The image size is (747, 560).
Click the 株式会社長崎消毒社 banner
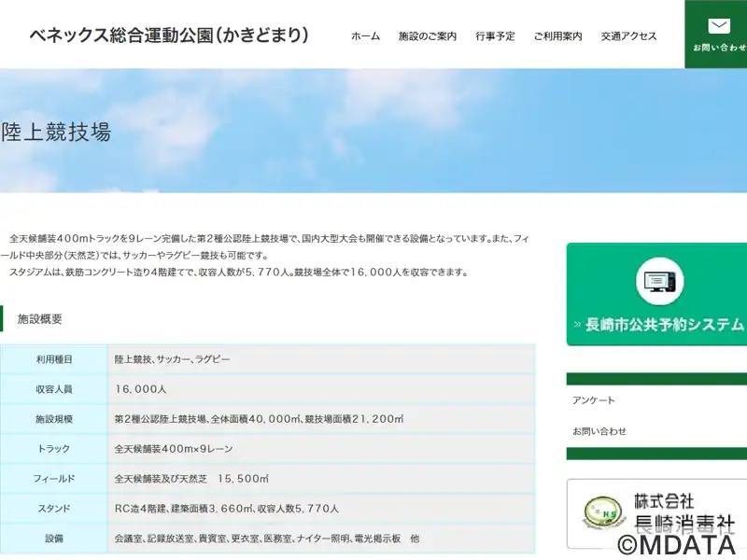pos(657,514)
